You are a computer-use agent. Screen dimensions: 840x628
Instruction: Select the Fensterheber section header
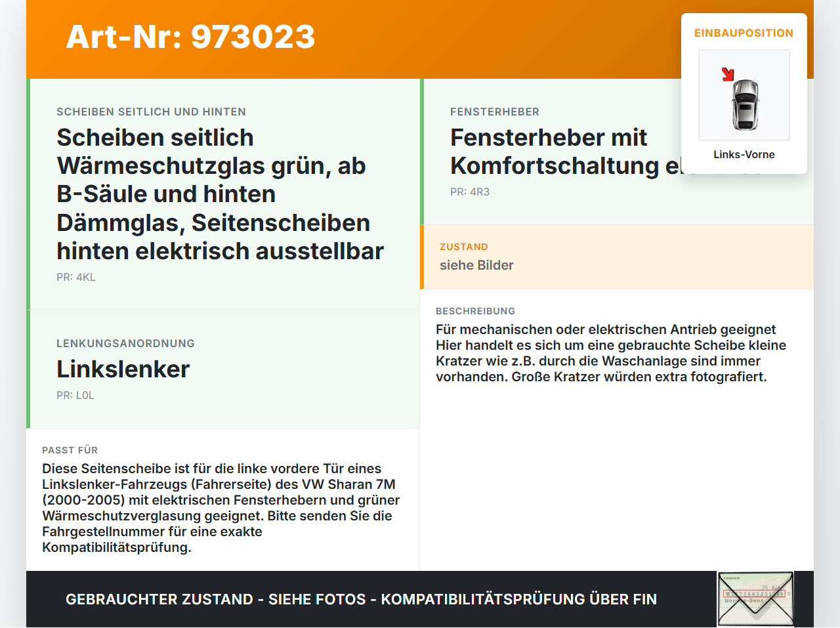point(495,112)
